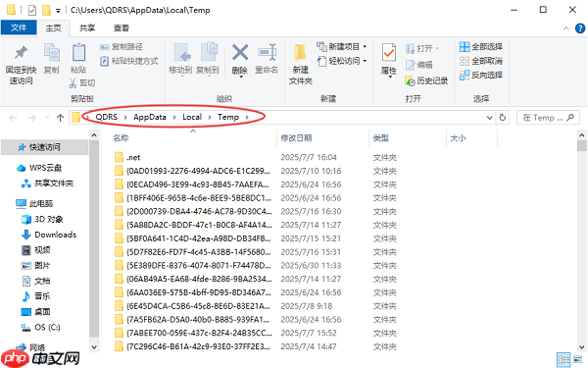Open Desktop (桌面) in the navigation pane
The width and height of the screenshot is (588, 368).
36,312
